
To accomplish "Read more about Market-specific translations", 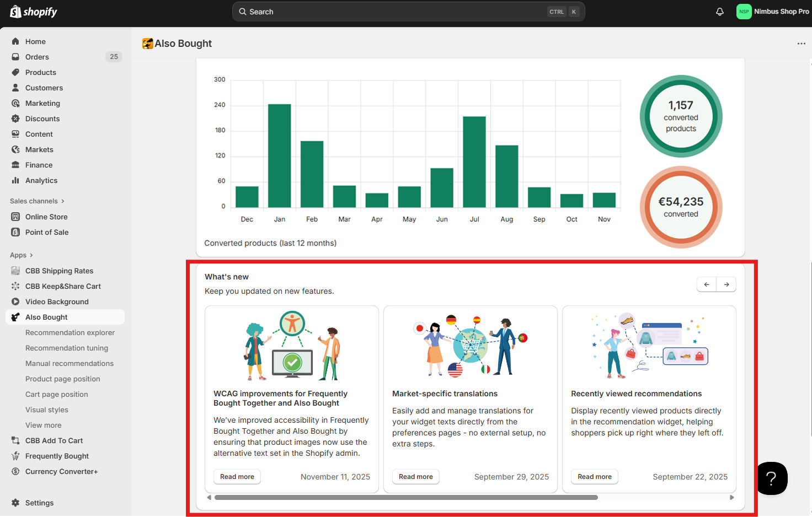I will tap(416, 477).
